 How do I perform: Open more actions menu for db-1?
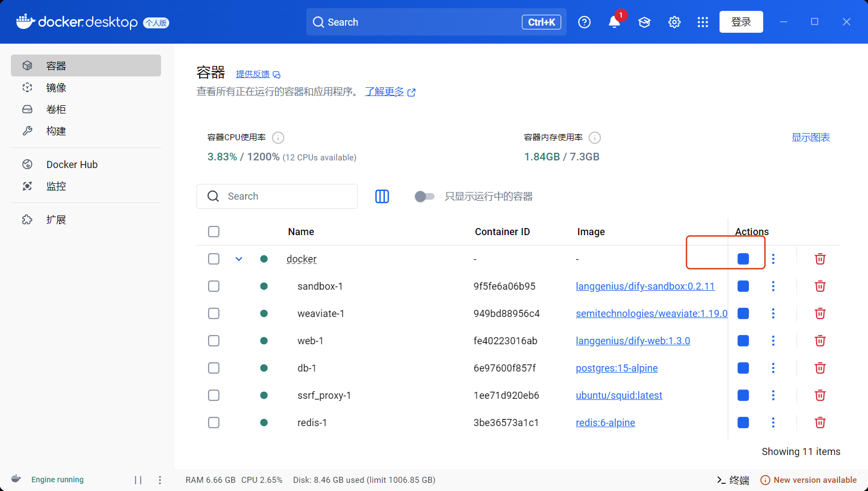(773, 368)
